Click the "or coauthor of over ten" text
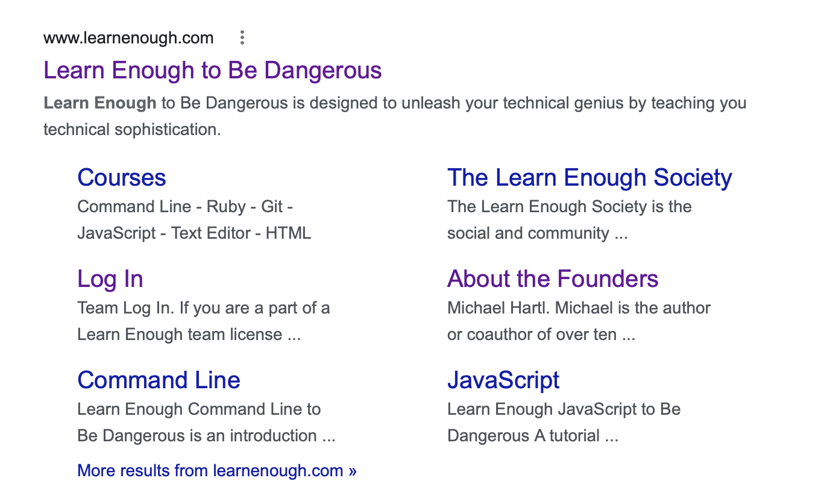Image resolution: width=827 pixels, height=504 pixels. tap(541, 335)
